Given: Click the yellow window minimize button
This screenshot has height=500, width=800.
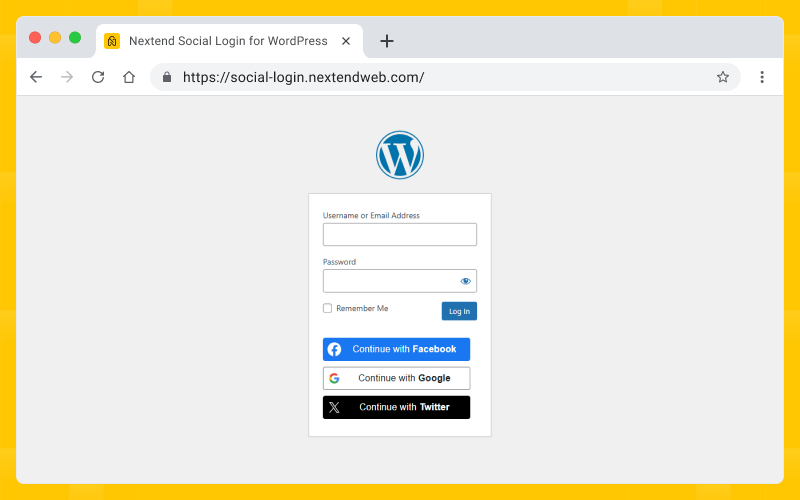Looking at the screenshot, I should (x=55, y=38).
